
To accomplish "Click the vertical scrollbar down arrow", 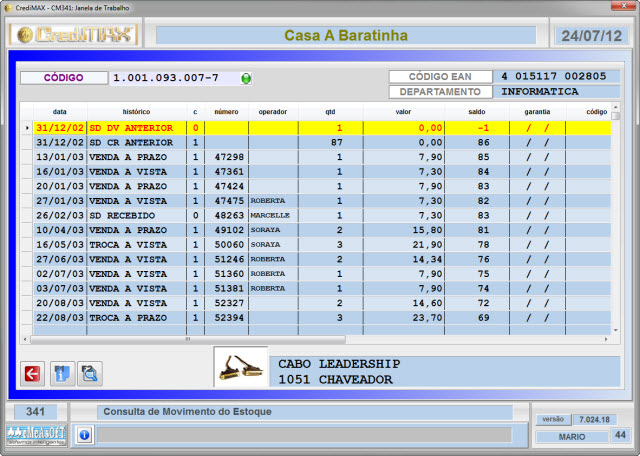I will (x=616, y=328).
